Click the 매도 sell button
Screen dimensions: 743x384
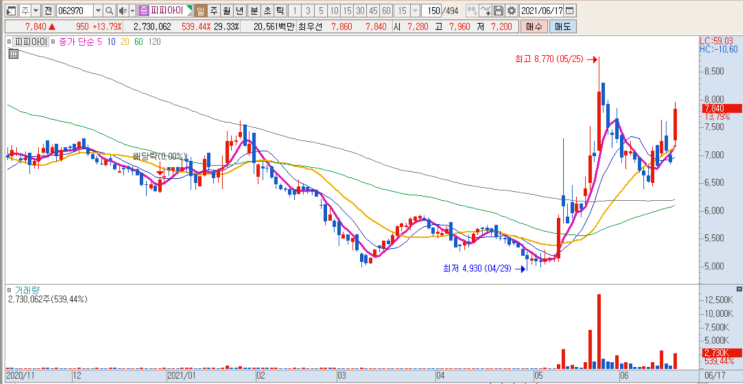click(562, 27)
